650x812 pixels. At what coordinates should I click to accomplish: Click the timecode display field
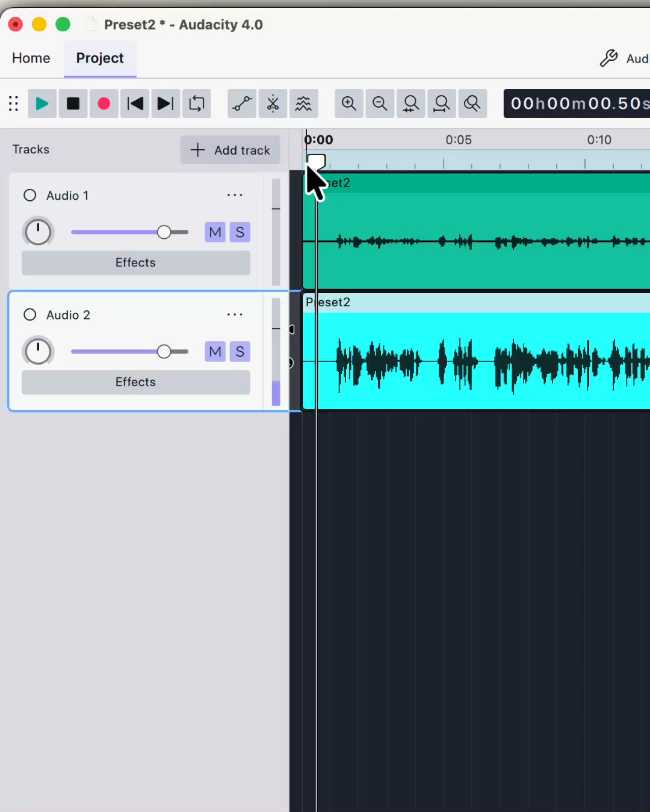pos(577,103)
